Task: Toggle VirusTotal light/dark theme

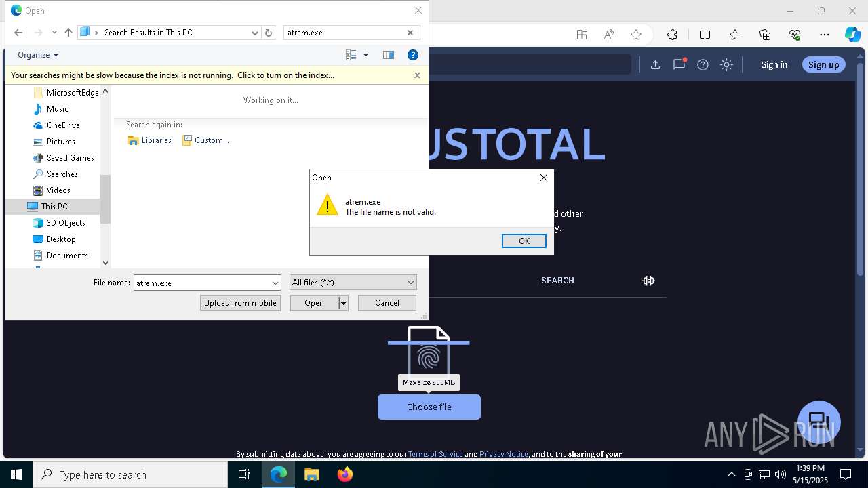Action: [726, 65]
